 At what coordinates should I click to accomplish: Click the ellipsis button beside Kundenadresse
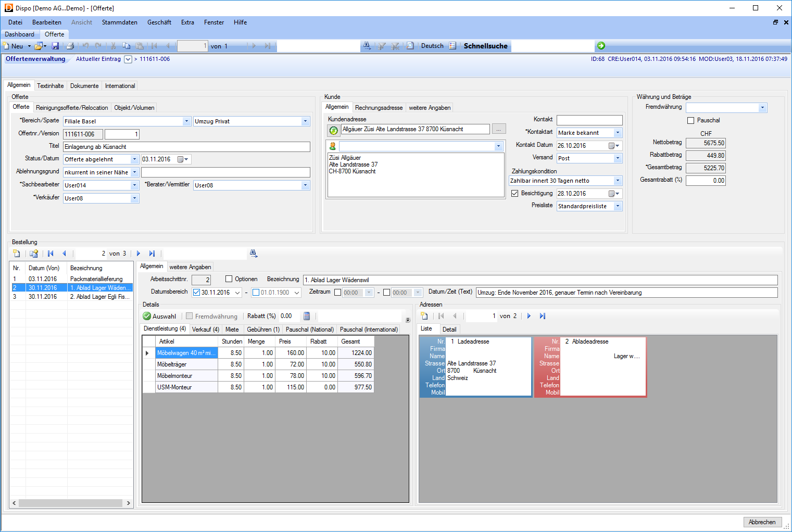click(x=498, y=129)
